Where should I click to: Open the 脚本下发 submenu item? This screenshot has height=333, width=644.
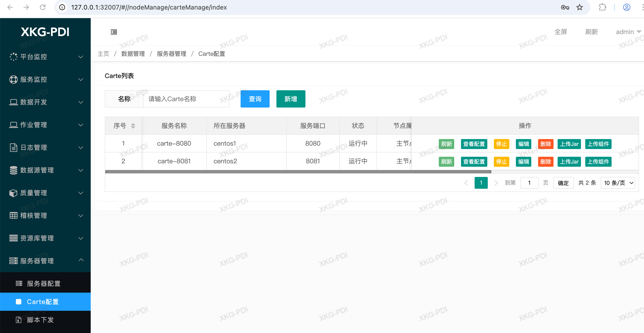40,320
